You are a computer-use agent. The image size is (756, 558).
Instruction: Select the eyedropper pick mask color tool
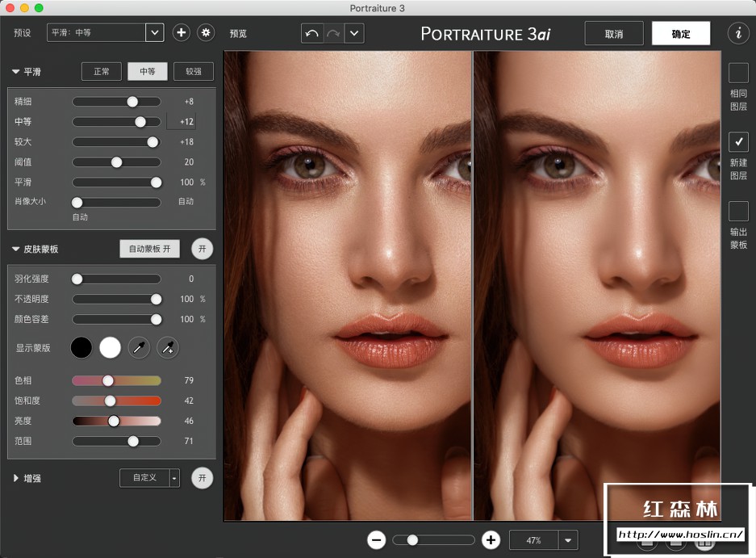(140, 348)
